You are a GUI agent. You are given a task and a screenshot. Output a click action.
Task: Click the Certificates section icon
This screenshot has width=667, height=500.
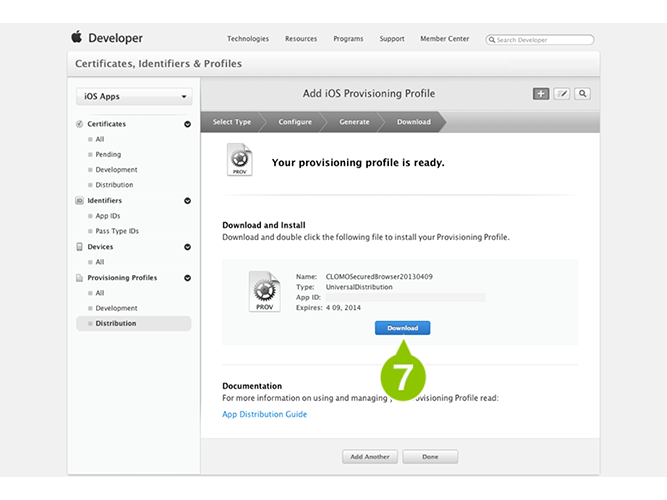79,124
